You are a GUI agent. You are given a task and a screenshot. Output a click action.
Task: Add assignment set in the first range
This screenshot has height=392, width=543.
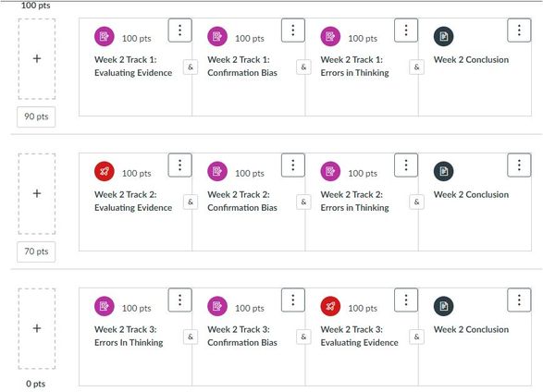click(37, 59)
